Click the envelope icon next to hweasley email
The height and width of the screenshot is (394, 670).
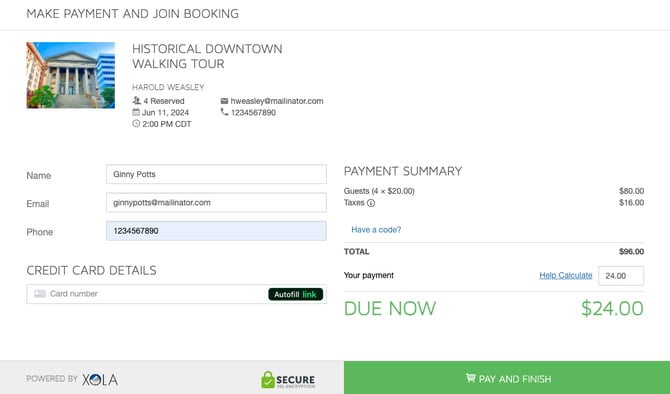[224, 101]
